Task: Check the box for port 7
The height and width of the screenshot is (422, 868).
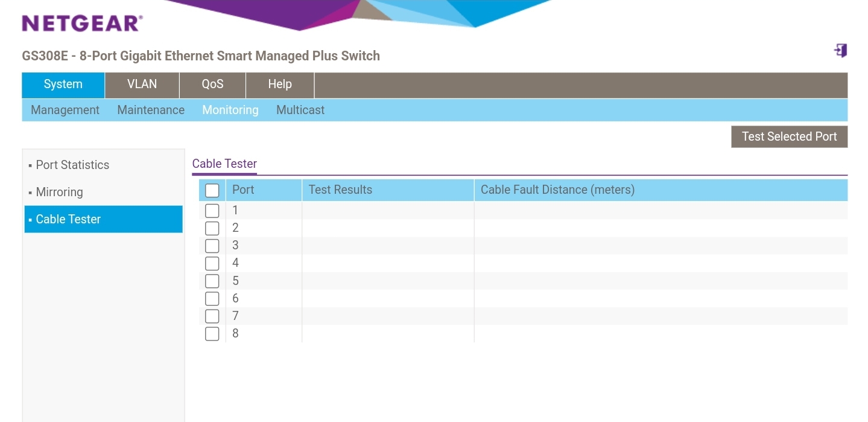Action: (x=212, y=316)
